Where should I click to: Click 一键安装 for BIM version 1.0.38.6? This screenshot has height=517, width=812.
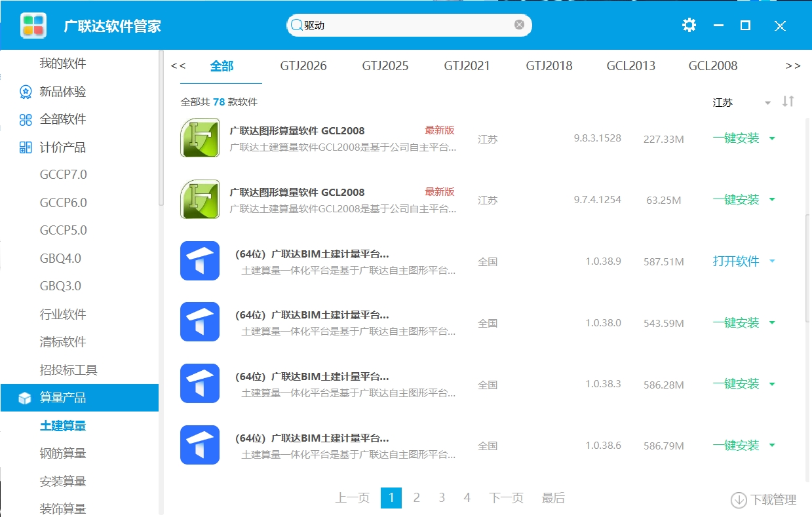pyautogui.click(x=736, y=446)
